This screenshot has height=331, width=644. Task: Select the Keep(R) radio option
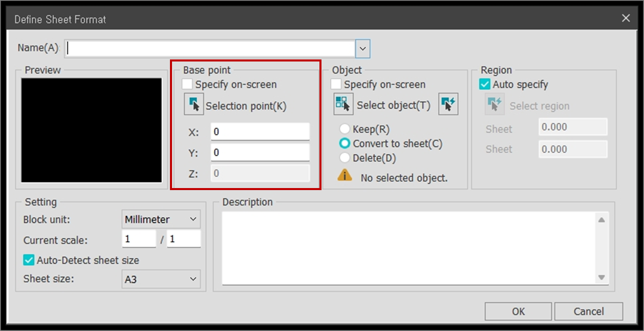(x=345, y=130)
